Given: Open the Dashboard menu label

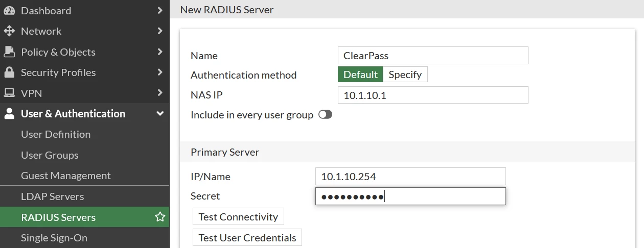Looking at the screenshot, I should point(46,11).
